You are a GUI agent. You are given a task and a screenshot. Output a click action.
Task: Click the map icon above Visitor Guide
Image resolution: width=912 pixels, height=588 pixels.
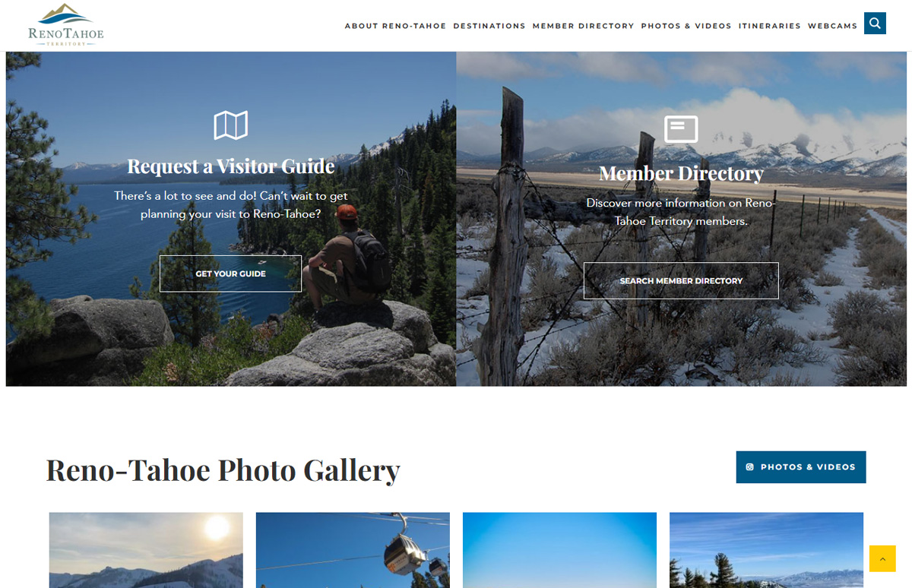click(x=231, y=125)
